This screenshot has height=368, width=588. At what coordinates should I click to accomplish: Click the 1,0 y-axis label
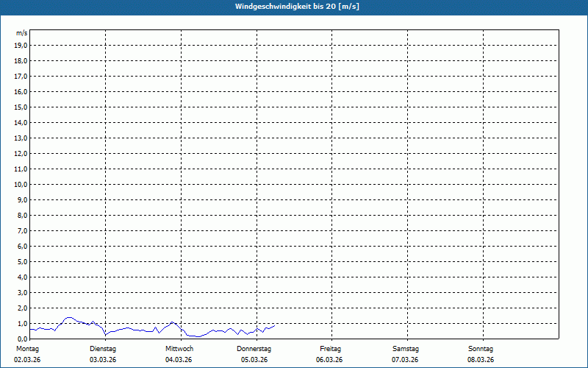pyautogui.click(x=22, y=323)
